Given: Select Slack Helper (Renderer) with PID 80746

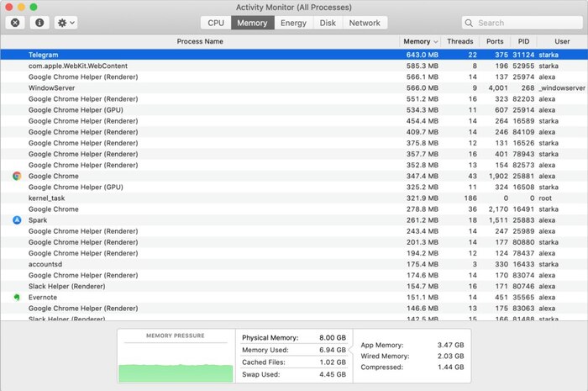Looking at the screenshot, I should pos(294,286).
